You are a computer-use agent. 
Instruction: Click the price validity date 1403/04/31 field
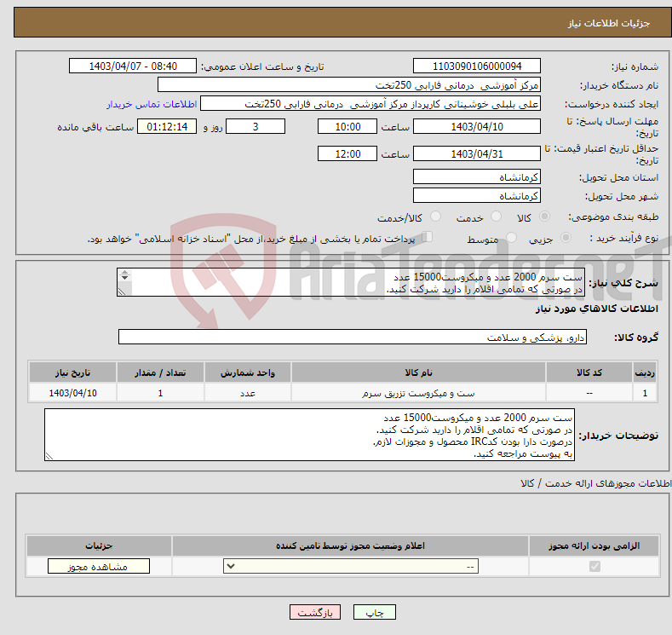click(477, 153)
